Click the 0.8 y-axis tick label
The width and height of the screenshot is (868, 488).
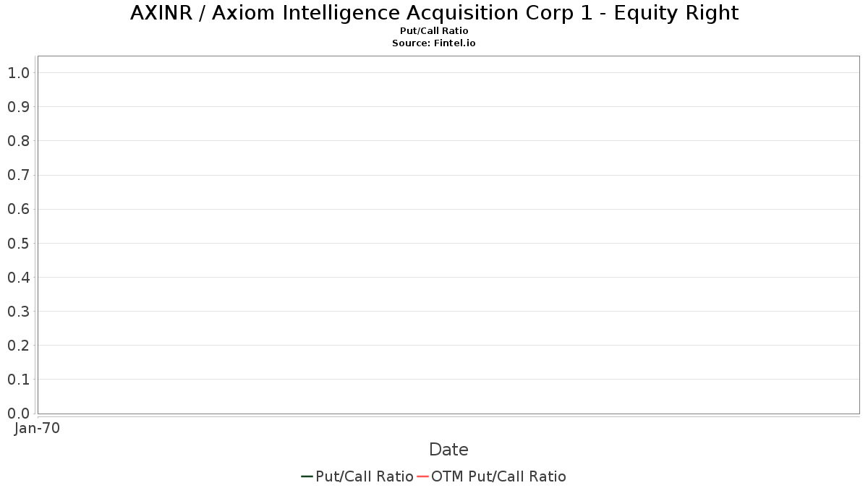pyautogui.click(x=18, y=140)
